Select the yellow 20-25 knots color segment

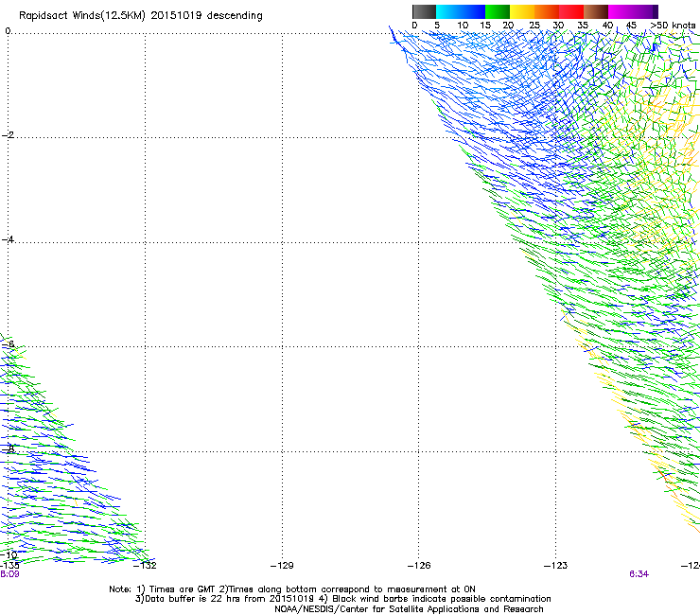pos(522,11)
